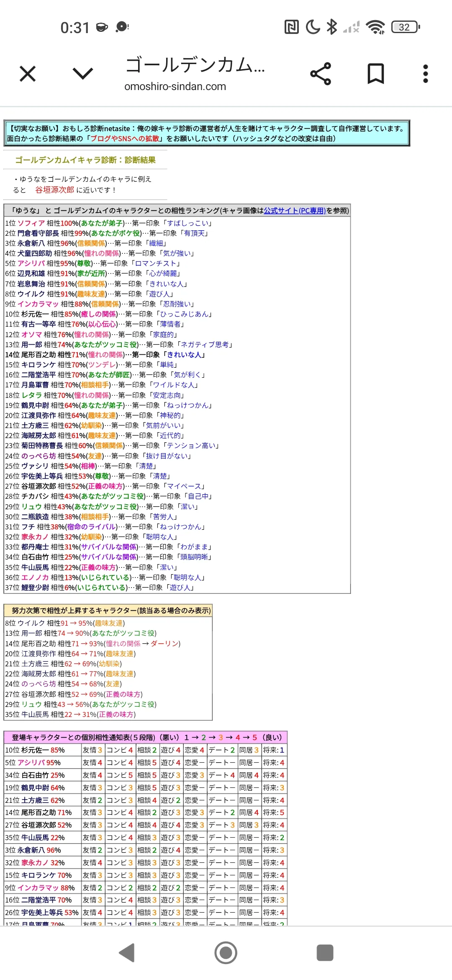The width and height of the screenshot is (452, 980).
Task: Tap 恋愛4 cell in 杉元佐一 row
Action: point(195,750)
